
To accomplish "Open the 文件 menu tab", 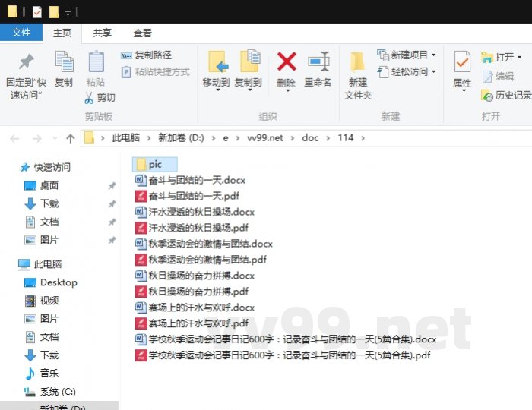I will point(21,33).
